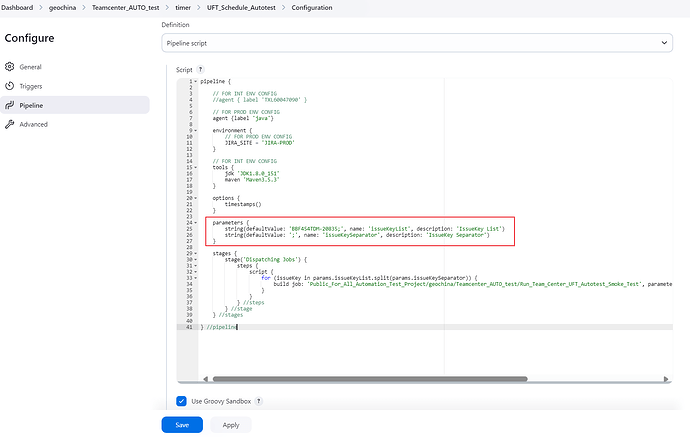Save the pipeline configuration

[x=182, y=425]
